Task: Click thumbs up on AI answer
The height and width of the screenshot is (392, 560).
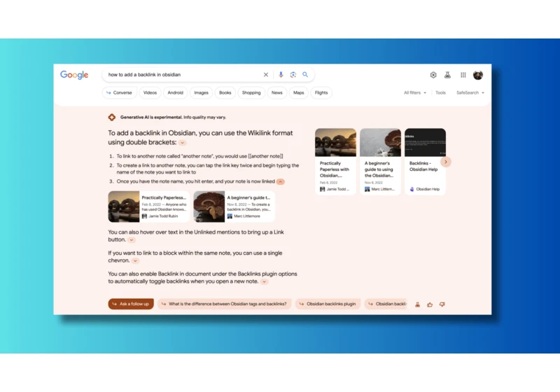Action: [x=430, y=304]
